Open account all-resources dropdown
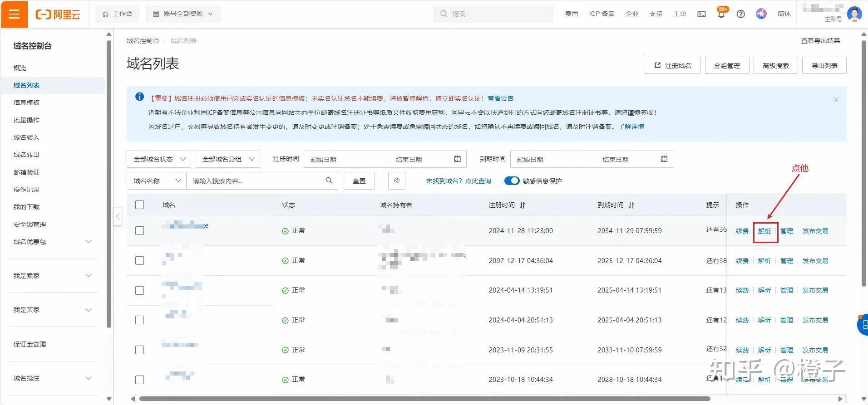Screen dimensions: 868x405 click(x=183, y=14)
